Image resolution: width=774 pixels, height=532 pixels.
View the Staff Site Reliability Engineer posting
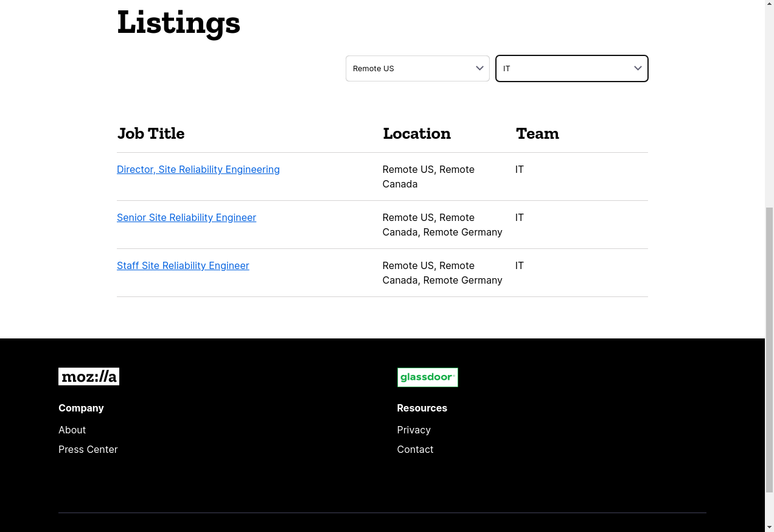pyautogui.click(x=183, y=266)
